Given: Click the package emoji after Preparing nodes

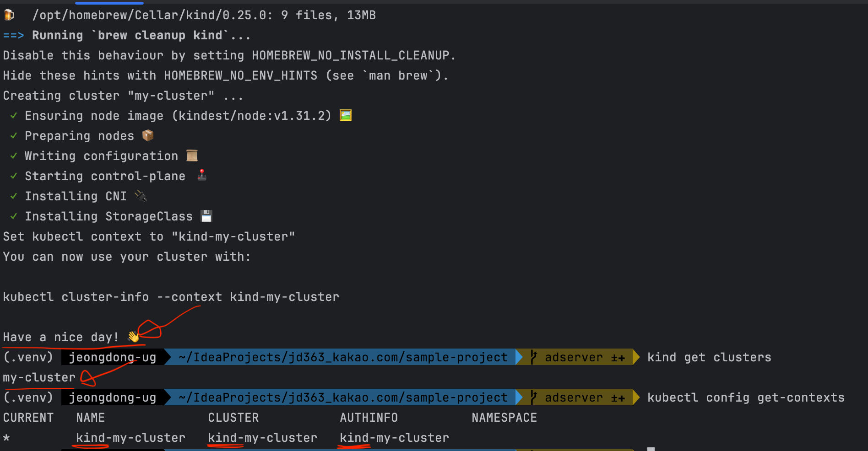Looking at the screenshot, I should pos(148,135).
